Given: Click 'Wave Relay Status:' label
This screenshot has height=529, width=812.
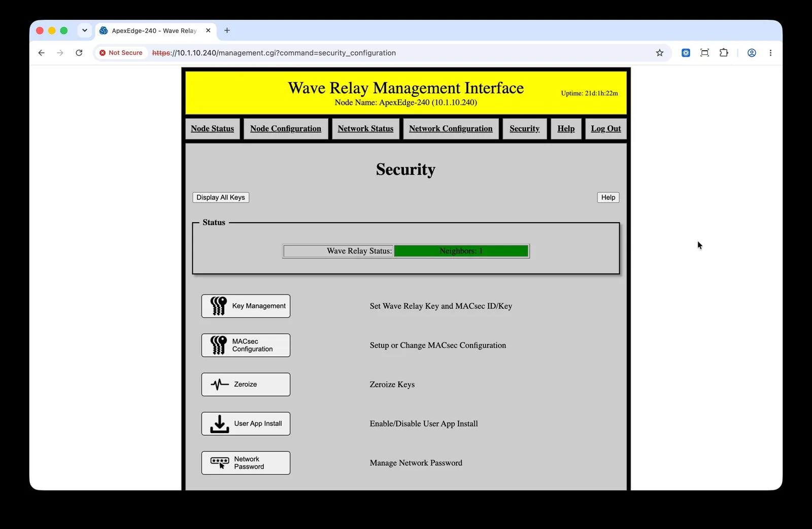Looking at the screenshot, I should click(x=359, y=251).
